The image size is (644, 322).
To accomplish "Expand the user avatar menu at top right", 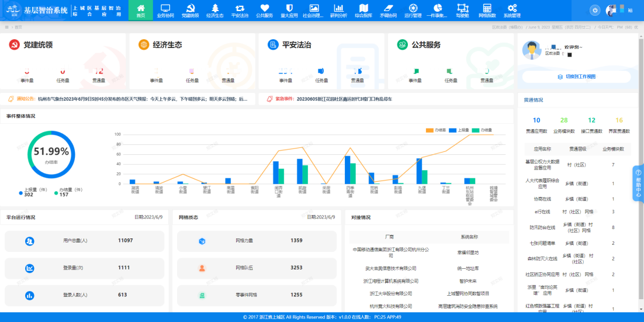I will click(x=612, y=10).
